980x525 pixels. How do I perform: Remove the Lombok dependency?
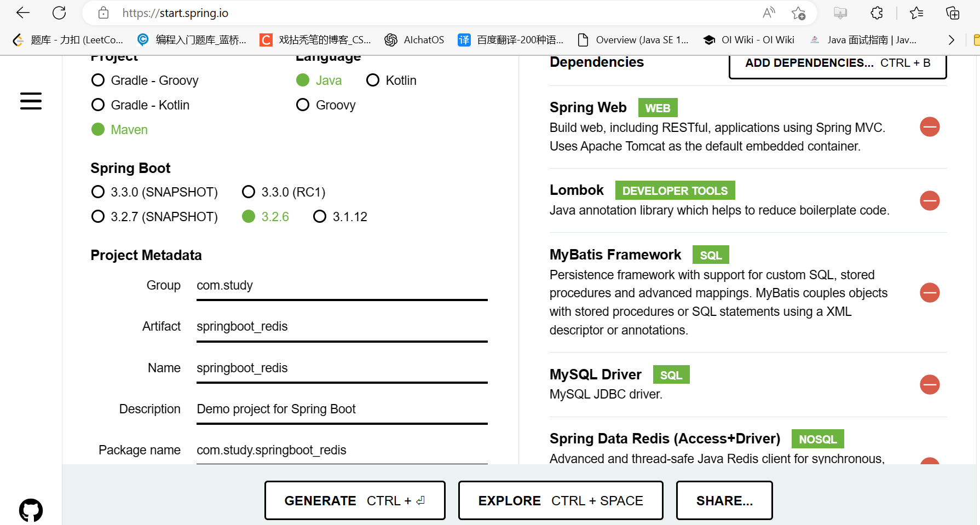[x=930, y=201]
